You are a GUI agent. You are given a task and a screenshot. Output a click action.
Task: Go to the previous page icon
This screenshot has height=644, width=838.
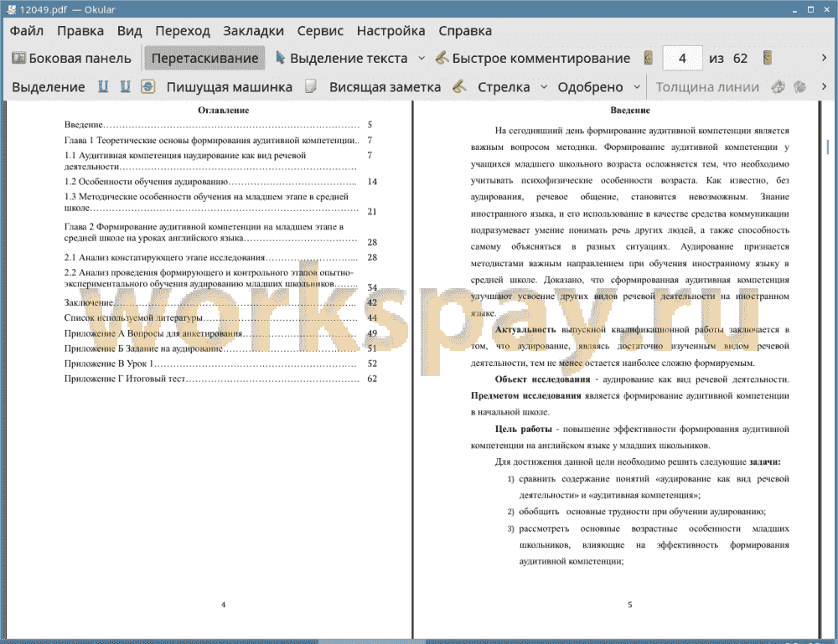click(649, 59)
